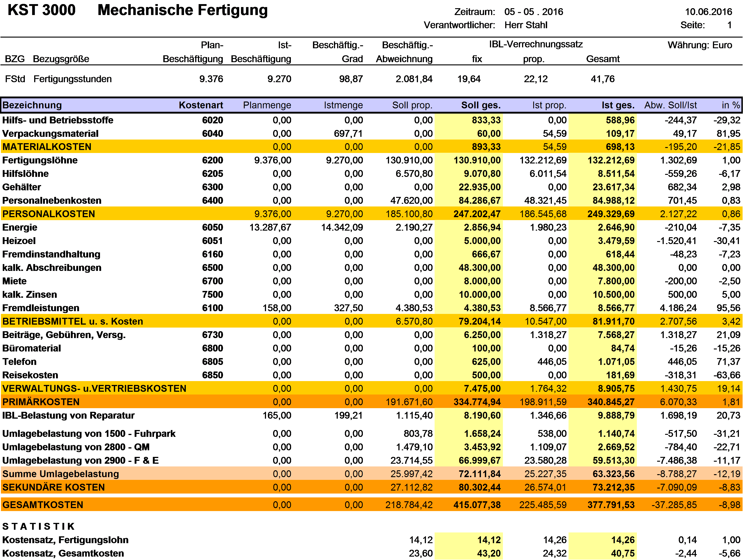743x560 pixels.
Task: Click the 'Fertigungsstunden' row label
Action: tap(73, 79)
